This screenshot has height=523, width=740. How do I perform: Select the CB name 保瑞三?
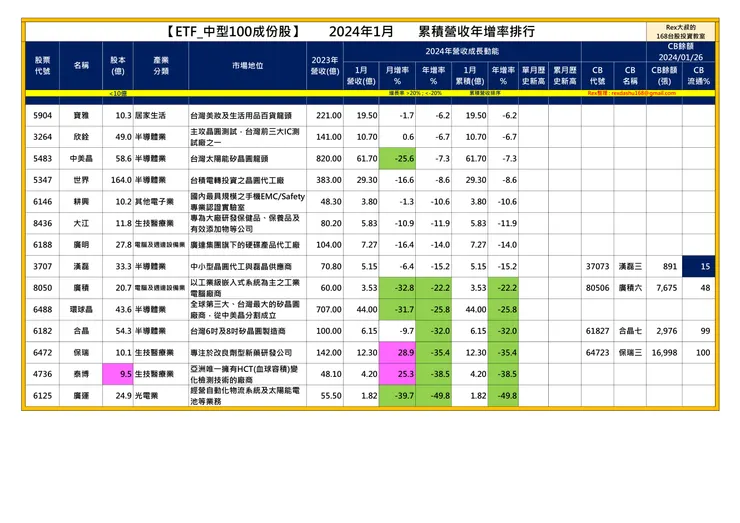[x=630, y=353]
